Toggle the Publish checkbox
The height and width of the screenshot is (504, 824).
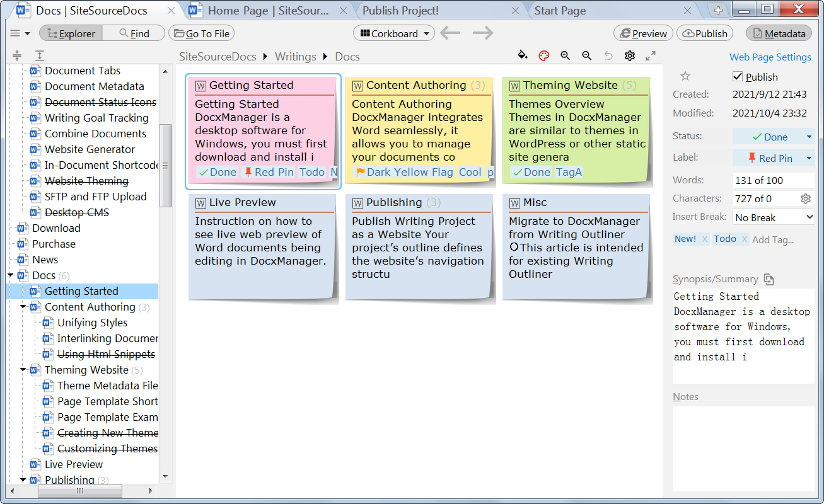point(738,76)
